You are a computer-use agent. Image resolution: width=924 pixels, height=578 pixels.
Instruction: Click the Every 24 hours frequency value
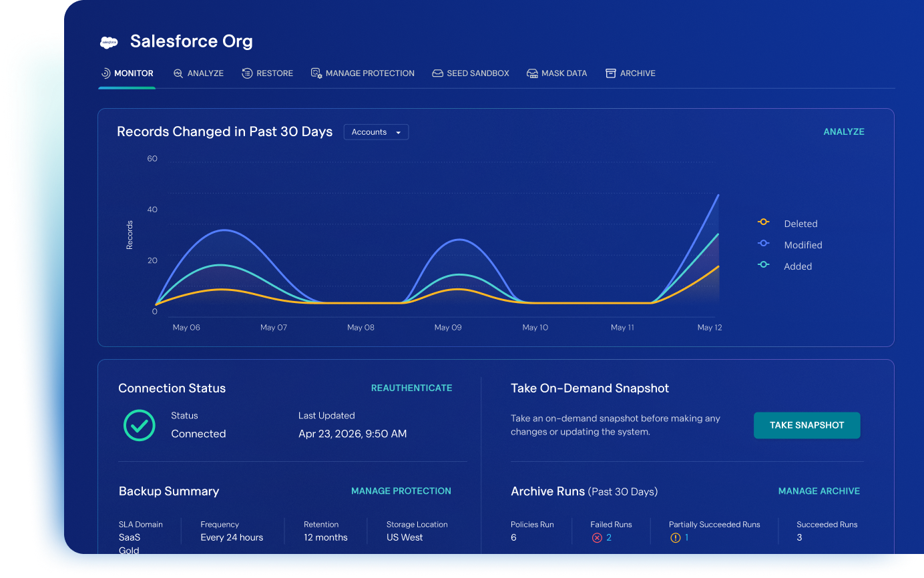click(x=232, y=537)
